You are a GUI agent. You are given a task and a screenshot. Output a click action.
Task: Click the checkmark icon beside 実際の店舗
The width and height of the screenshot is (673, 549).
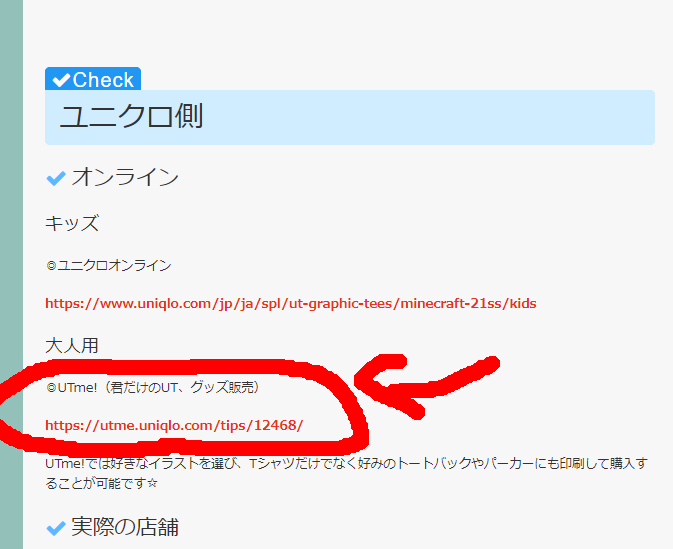click(56, 528)
